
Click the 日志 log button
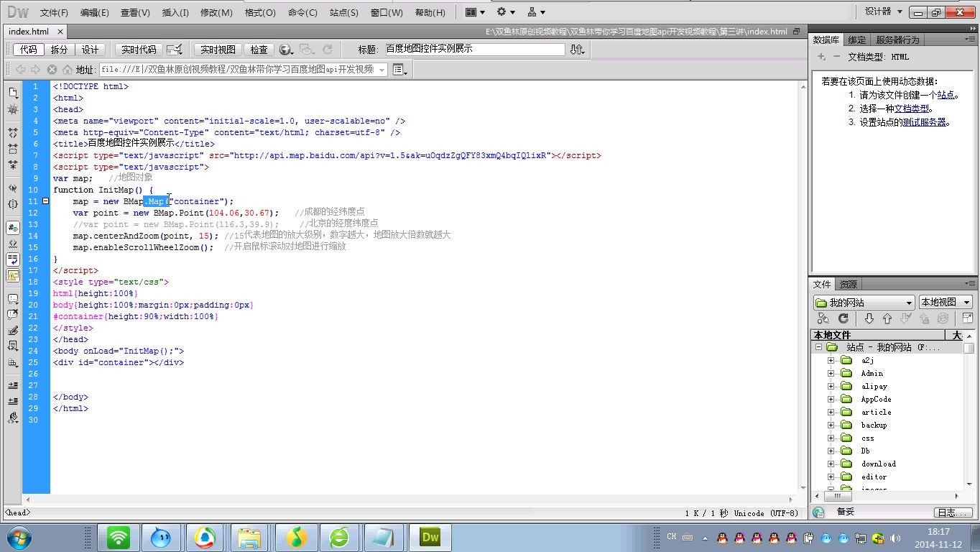[954, 512]
